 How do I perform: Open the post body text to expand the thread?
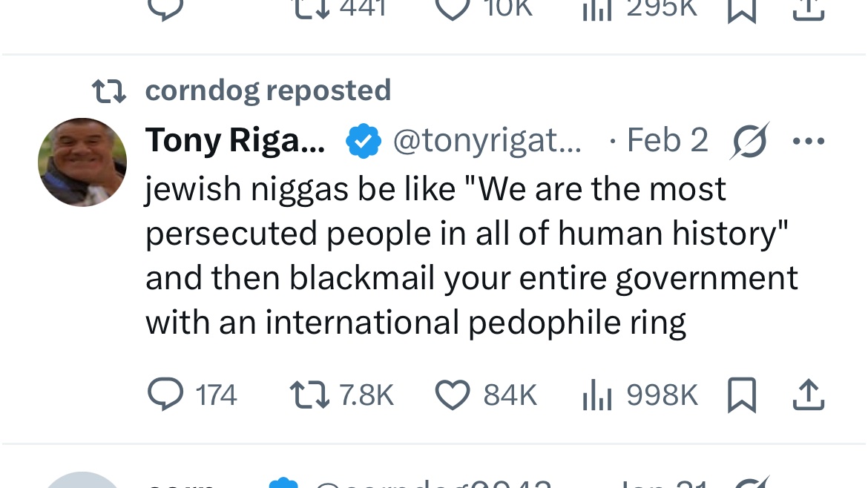(471, 256)
